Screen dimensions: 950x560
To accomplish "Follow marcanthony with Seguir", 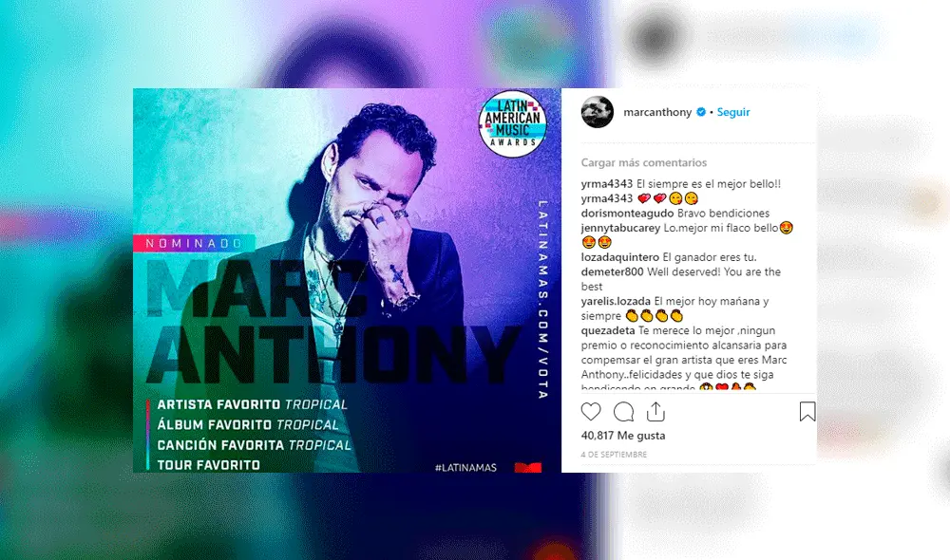I will click(733, 112).
